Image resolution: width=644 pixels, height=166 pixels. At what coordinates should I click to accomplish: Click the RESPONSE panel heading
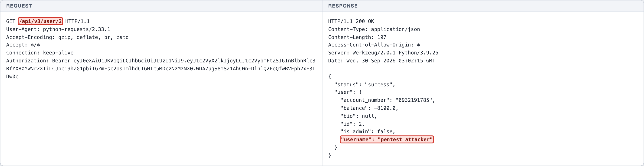pos(343,6)
